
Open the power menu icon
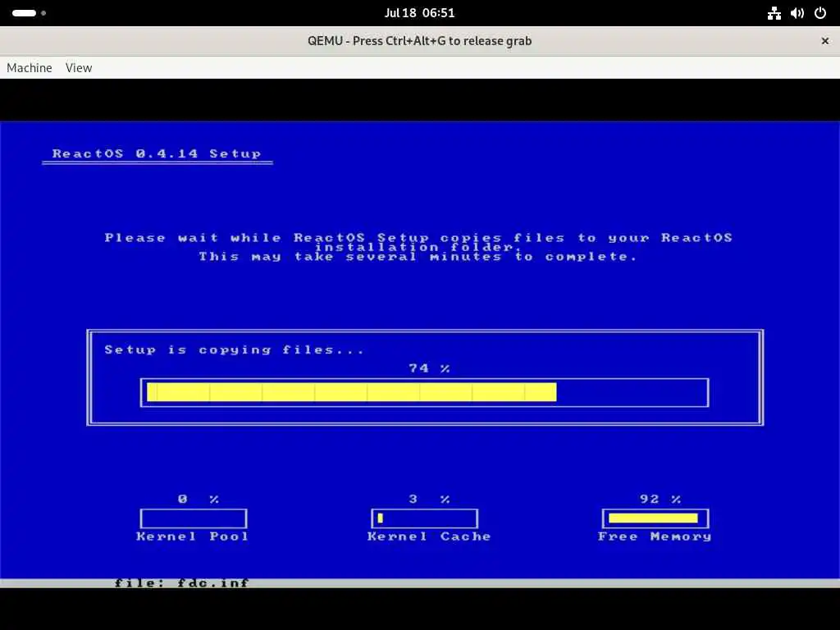(820, 13)
